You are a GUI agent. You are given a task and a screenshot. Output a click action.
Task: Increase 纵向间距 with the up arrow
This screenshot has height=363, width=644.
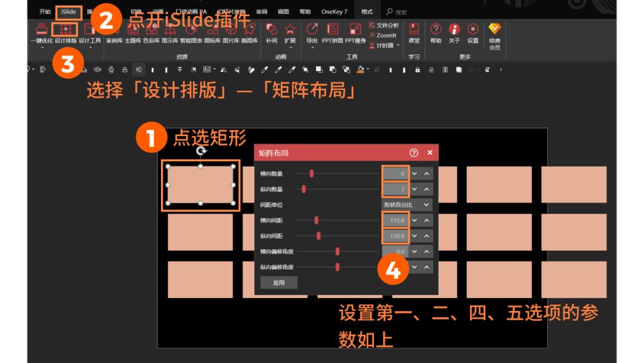pyautogui.click(x=427, y=236)
